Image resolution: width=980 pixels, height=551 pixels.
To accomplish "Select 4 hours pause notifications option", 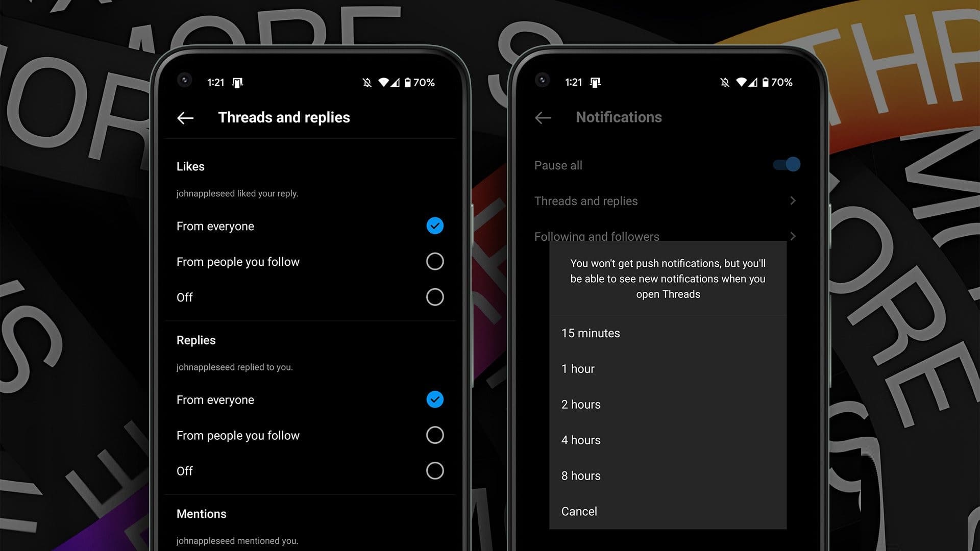I will click(581, 440).
